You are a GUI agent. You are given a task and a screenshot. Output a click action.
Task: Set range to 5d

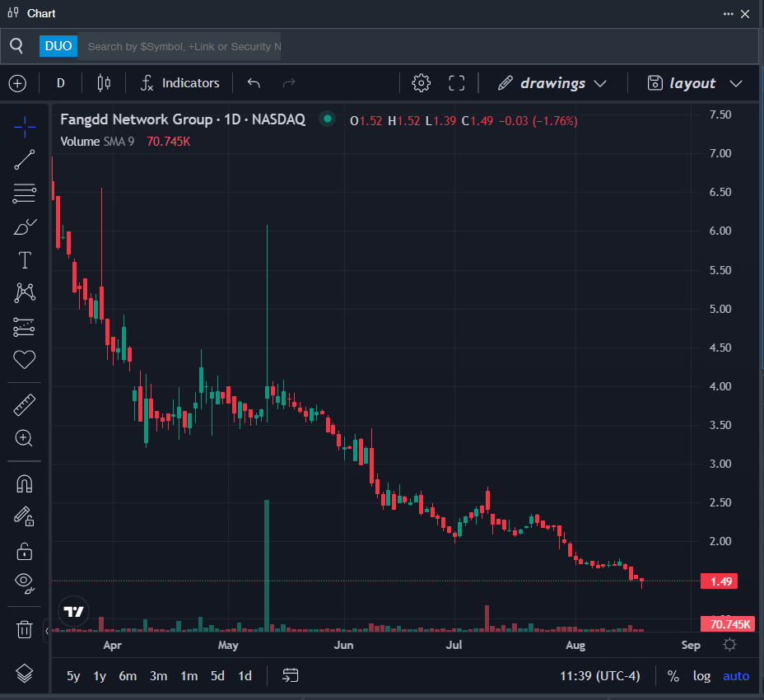tap(217, 675)
